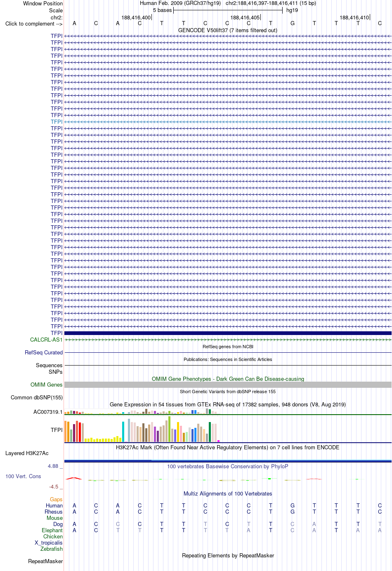Image resolution: width=392 pixels, height=571 pixels.
Task: Click the small magenta last bar in TFPI chart
Action: tap(218, 441)
